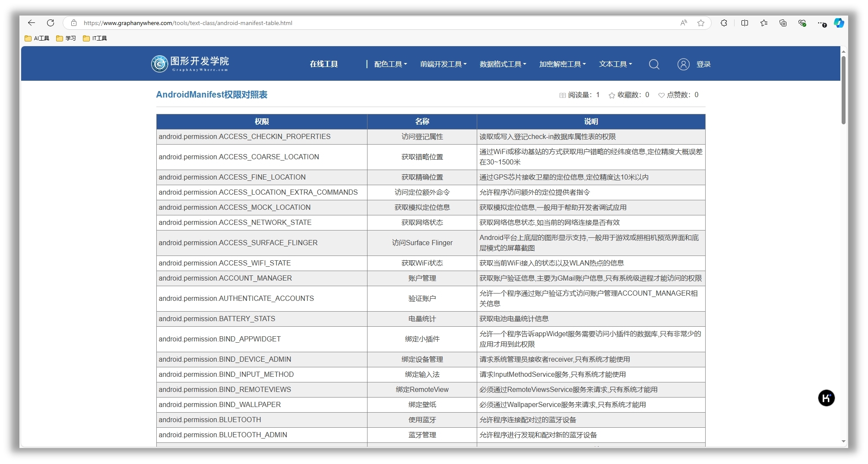Open Favorites list icon in toolbar
The width and height of the screenshot is (868, 464).
pos(764,23)
